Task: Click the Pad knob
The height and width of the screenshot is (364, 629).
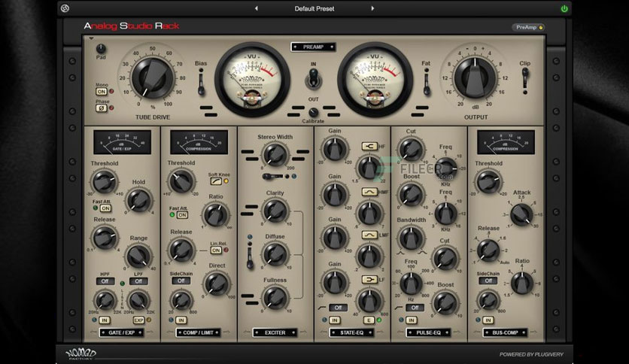Action: [x=101, y=48]
